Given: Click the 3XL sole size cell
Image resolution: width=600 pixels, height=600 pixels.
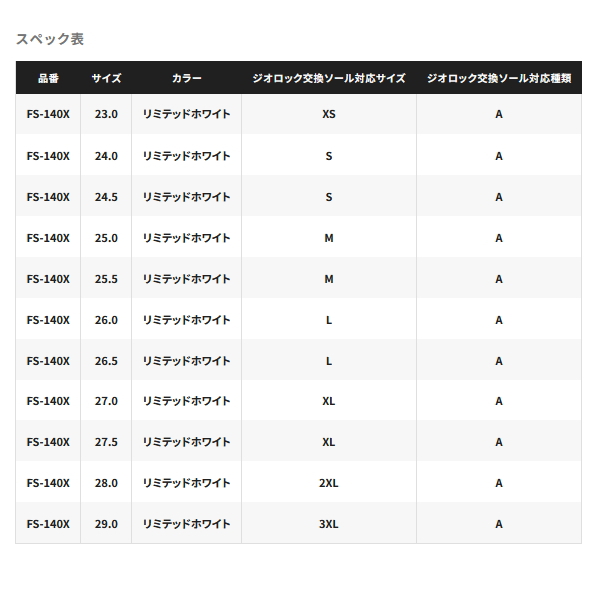Looking at the screenshot, I should click(329, 524).
